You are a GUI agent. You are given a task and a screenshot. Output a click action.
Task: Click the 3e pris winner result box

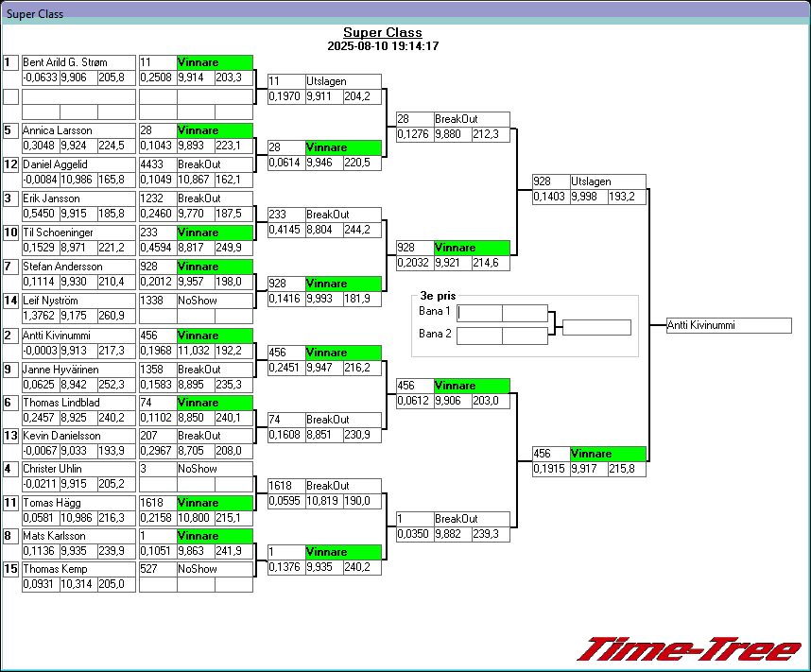tap(596, 327)
